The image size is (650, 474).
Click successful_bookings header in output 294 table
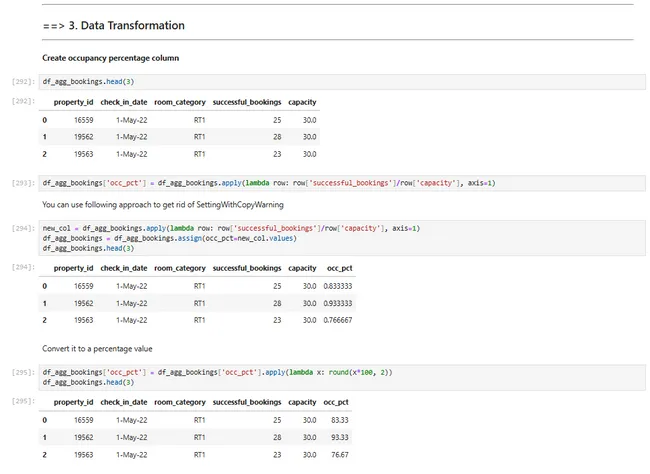247,268
